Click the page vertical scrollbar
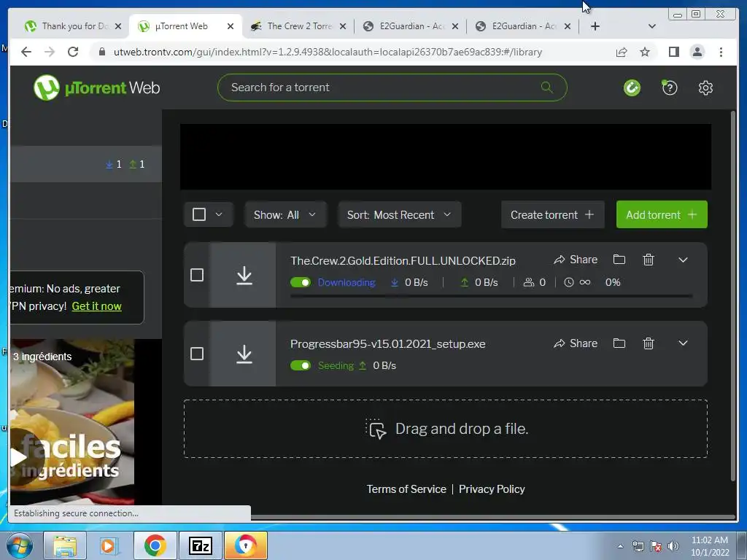The image size is (747, 560). pyautogui.click(x=732, y=296)
